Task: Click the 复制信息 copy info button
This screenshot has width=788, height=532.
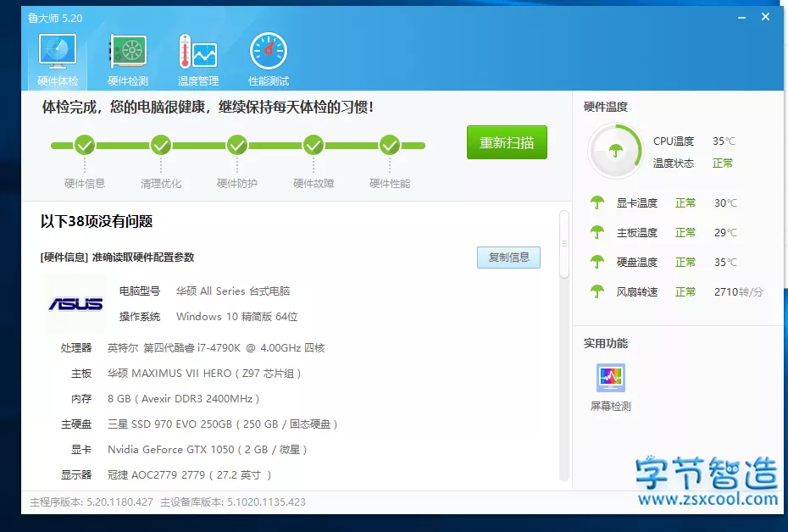Action: click(508, 257)
